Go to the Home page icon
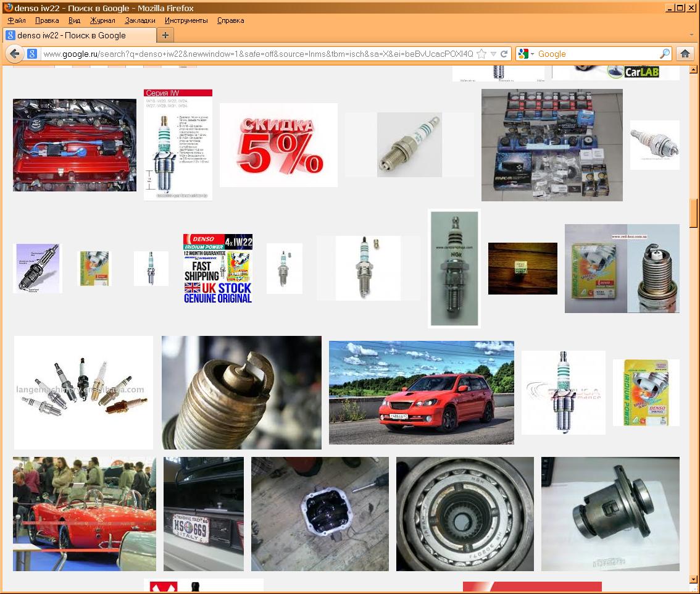 [685, 54]
